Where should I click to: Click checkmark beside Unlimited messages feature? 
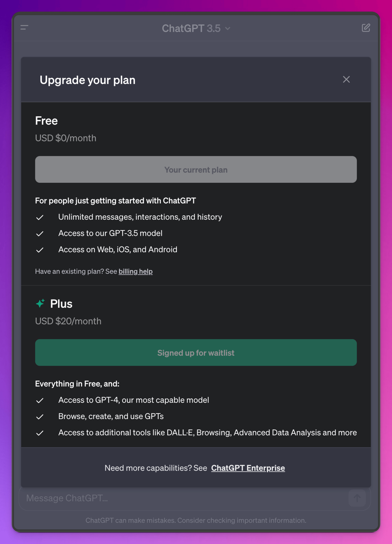tap(40, 217)
